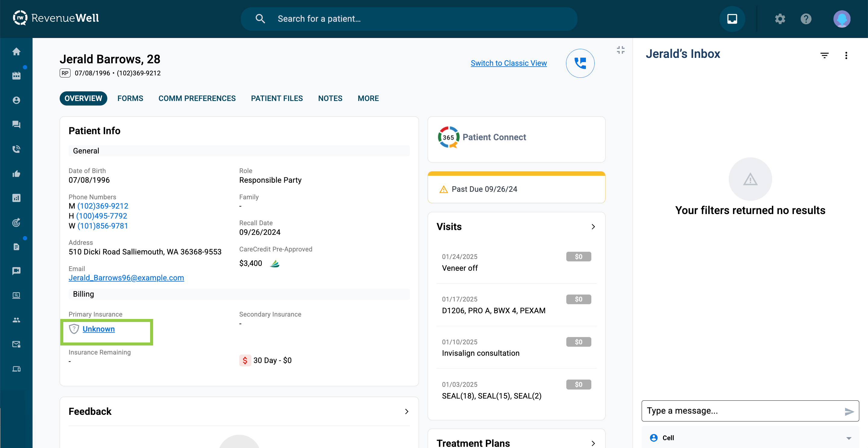Open the phone calls sidebar icon
The height and width of the screenshot is (448, 868).
pos(16,149)
